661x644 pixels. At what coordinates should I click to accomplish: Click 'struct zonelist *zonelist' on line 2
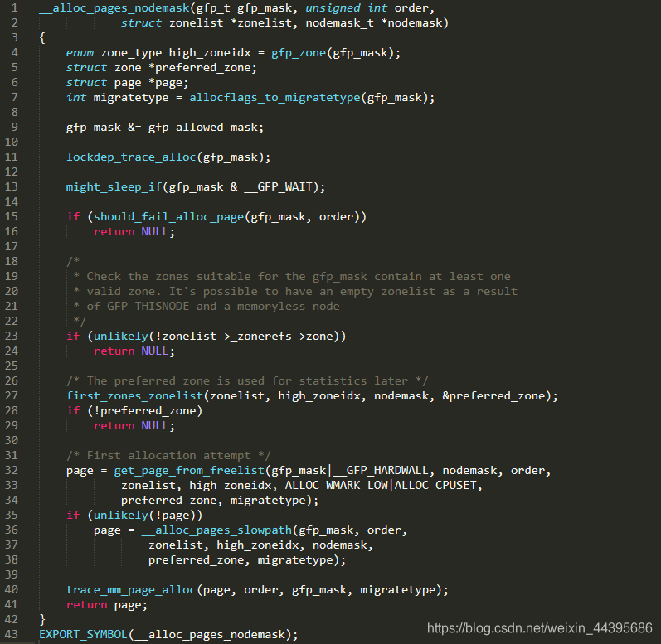207,22
